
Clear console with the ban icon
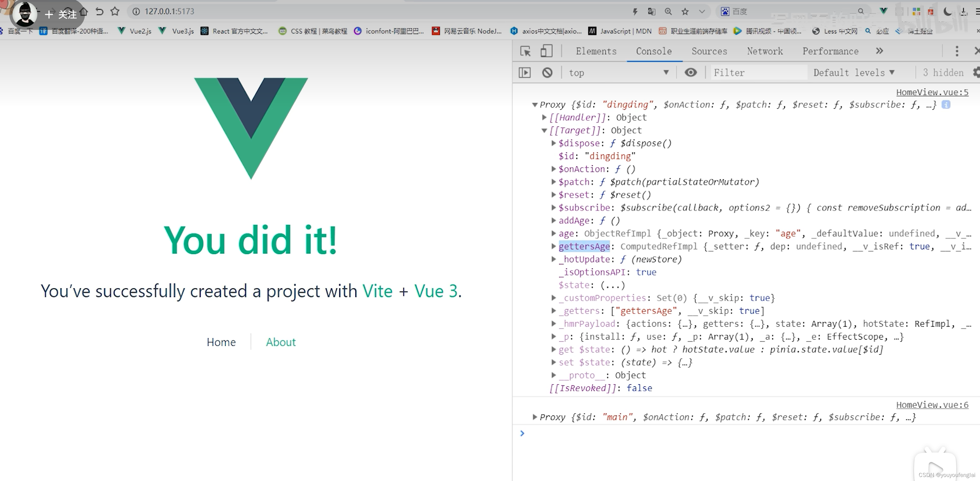click(x=547, y=72)
